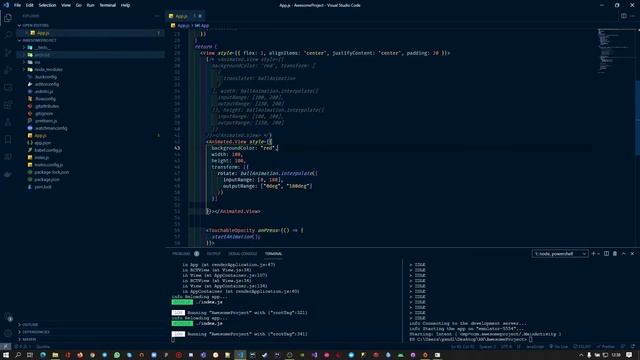Click Prettier in the status bar
Viewport: 640px width, 360px height.
coord(606,347)
